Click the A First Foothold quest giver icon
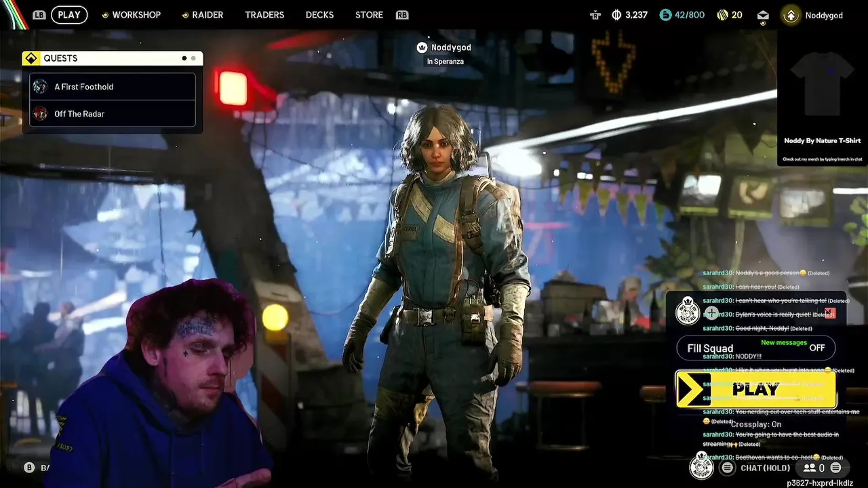Screen dimensions: 868x488 click(x=40, y=87)
